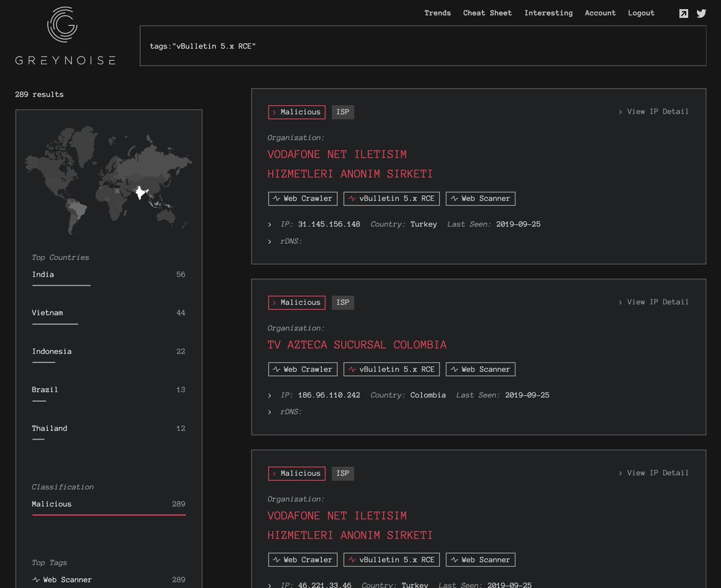Screen dimensions: 721x588
Task: View IP Detail for 46.221.33.46 card
Action: tap(654, 473)
